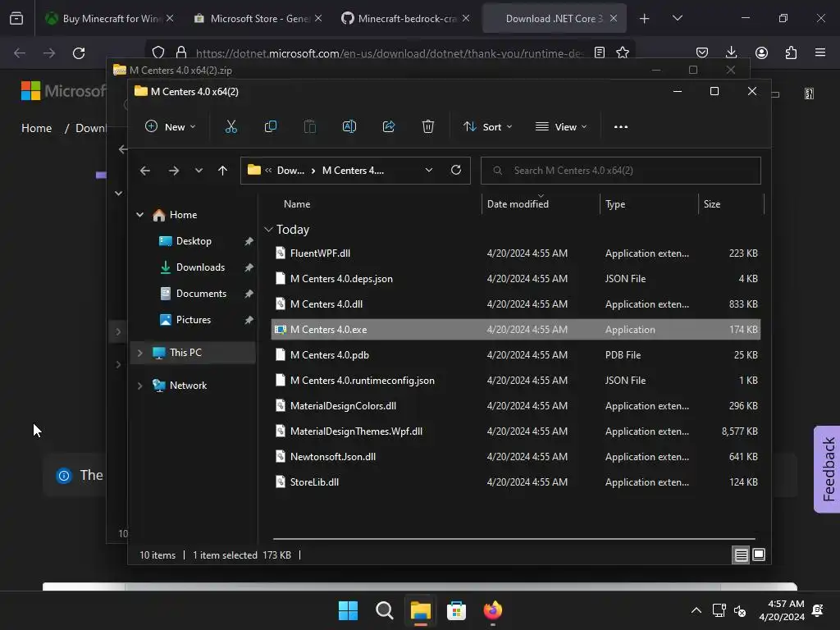This screenshot has width=840, height=630.
Task: Open Firefox extensions puzzle icon
Action: (791, 52)
